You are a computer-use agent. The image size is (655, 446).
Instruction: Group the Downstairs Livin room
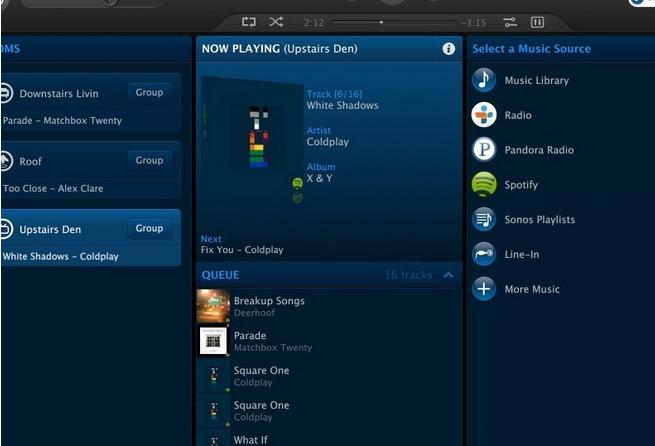tap(149, 92)
